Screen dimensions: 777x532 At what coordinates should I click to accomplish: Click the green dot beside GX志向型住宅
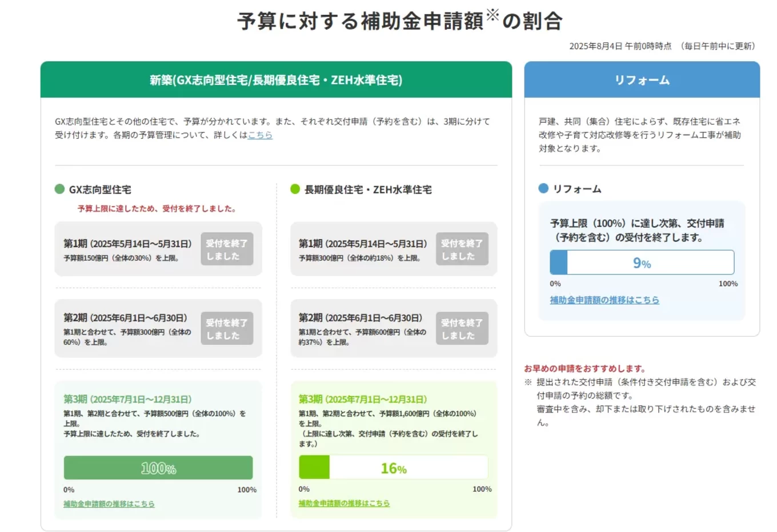(59, 189)
